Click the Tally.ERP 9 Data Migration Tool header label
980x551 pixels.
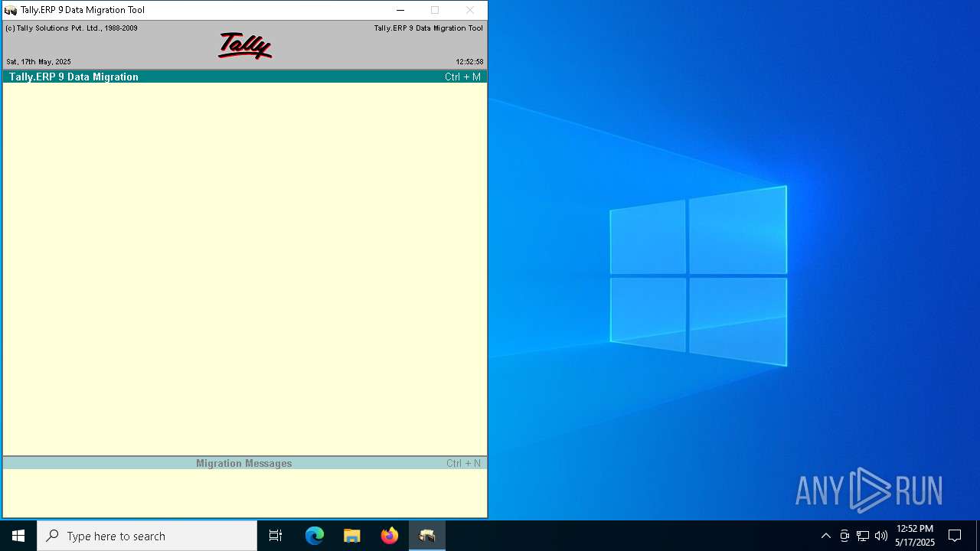428,28
